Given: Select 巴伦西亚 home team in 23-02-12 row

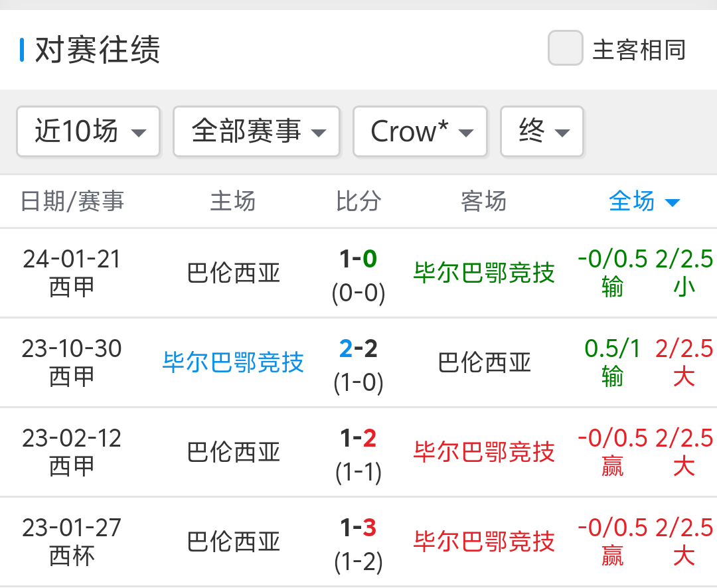Looking at the screenshot, I should (x=234, y=452).
